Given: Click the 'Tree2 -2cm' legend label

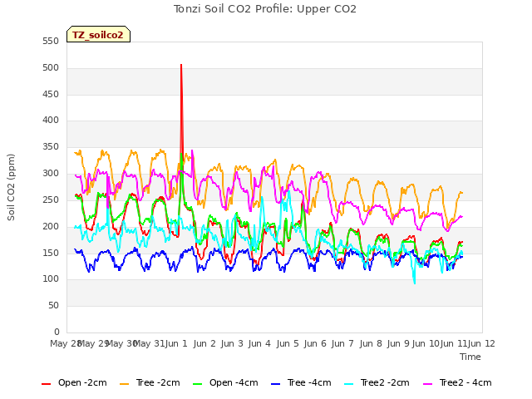Looking at the screenshot, I should point(385,382).
